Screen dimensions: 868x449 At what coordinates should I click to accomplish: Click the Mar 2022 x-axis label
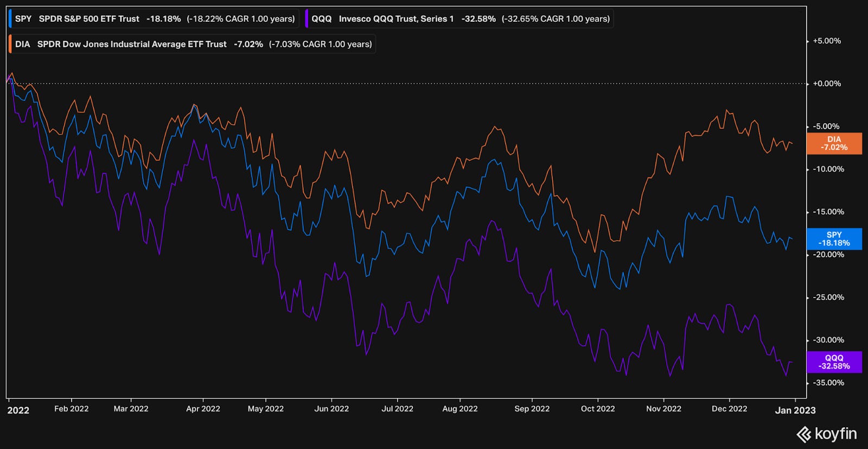(x=131, y=409)
